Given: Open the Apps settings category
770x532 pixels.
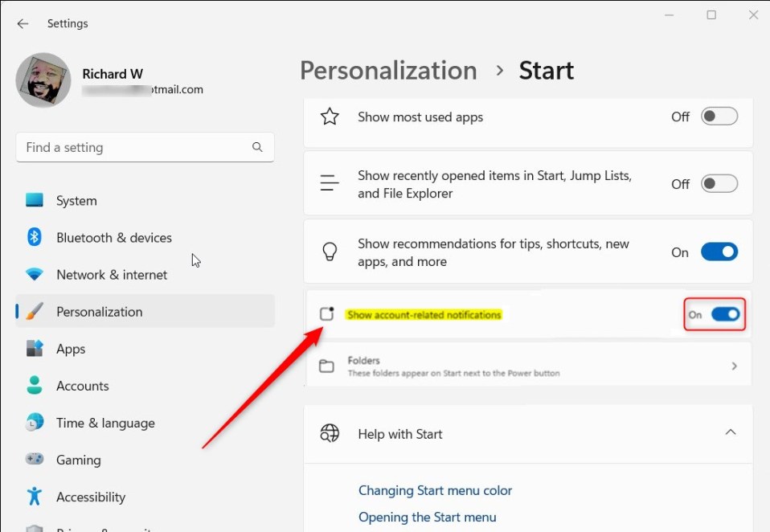Looking at the screenshot, I should [71, 349].
